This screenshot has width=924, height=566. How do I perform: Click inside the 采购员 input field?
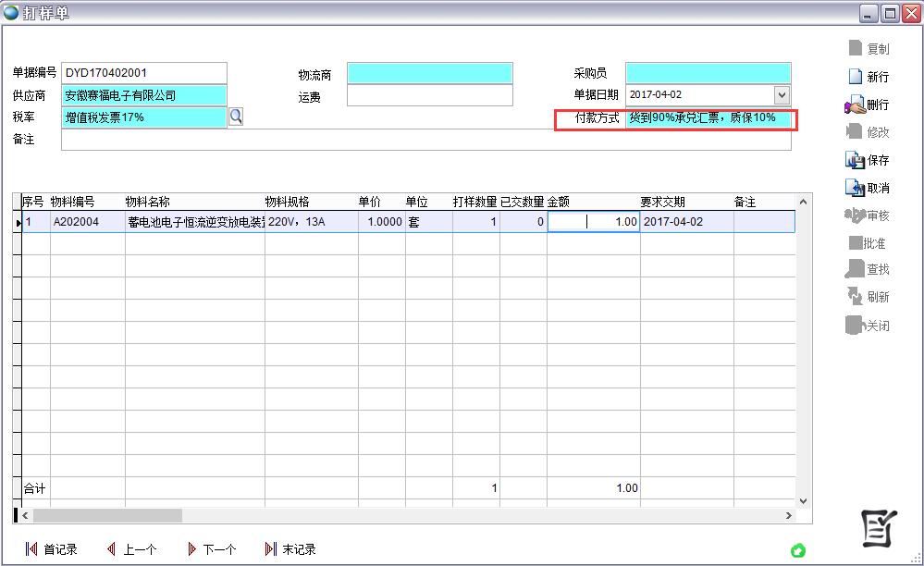[x=708, y=71]
